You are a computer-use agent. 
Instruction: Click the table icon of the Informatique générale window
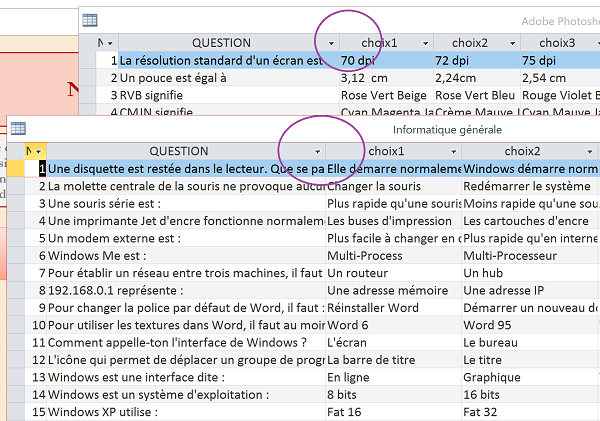coord(18,129)
